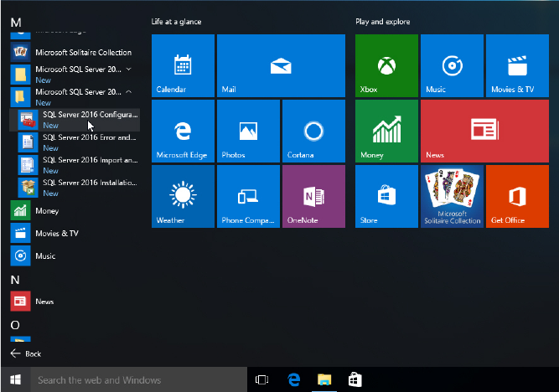Open the Microsoft Solitaire Collection tile
The height and width of the screenshot is (392, 559).
(x=452, y=196)
